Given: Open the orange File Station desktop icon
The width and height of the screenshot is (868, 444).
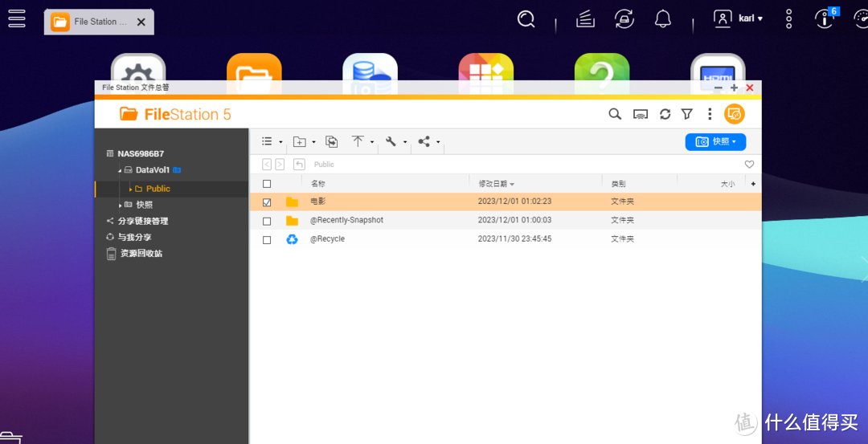Looking at the screenshot, I should click(x=254, y=67).
